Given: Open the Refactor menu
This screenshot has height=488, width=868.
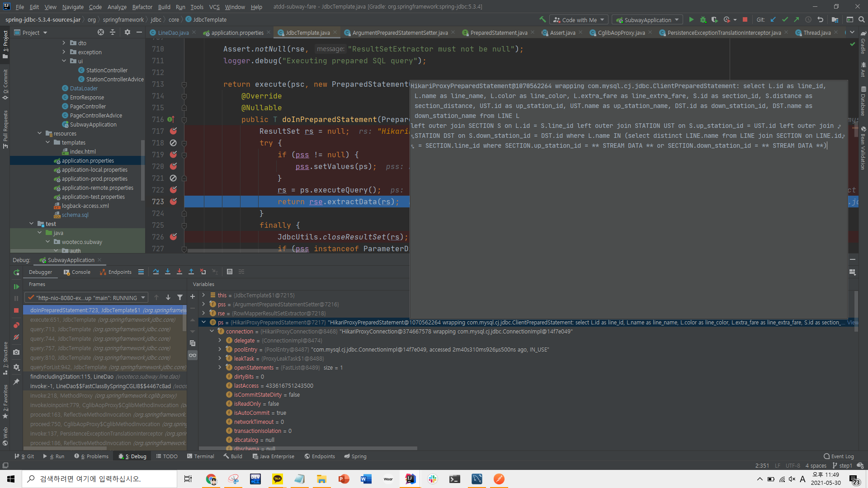Looking at the screenshot, I should click(142, 7).
